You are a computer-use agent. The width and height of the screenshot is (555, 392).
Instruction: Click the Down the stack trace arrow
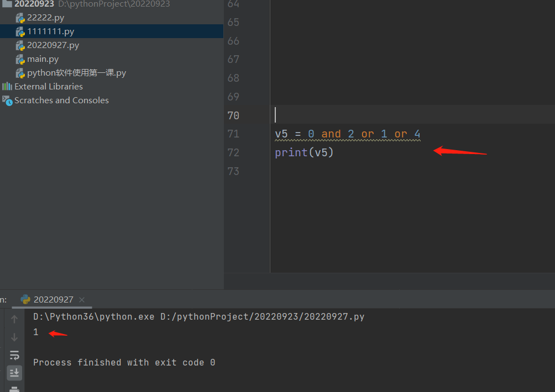pos(14,337)
